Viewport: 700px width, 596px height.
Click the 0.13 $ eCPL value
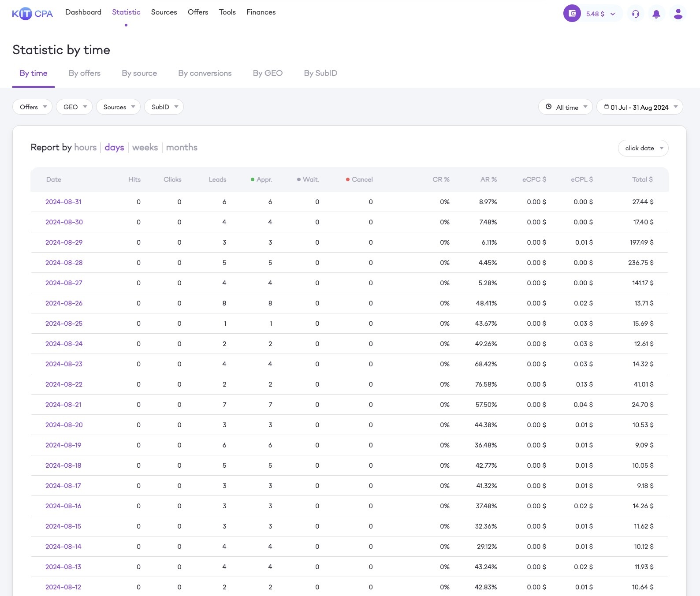click(585, 384)
